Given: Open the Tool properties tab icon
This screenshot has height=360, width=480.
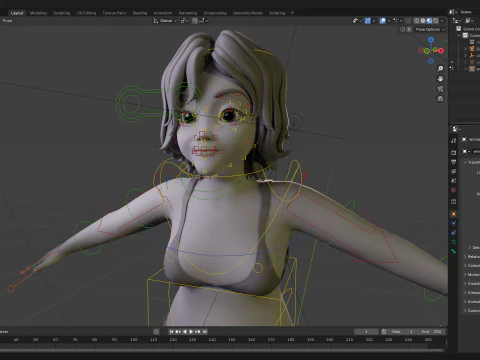Looking at the screenshot, I should (x=453, y=141).
